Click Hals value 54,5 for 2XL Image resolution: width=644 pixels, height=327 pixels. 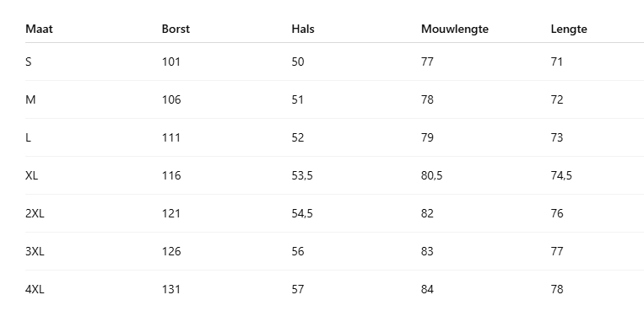click(x=302, y=213)
